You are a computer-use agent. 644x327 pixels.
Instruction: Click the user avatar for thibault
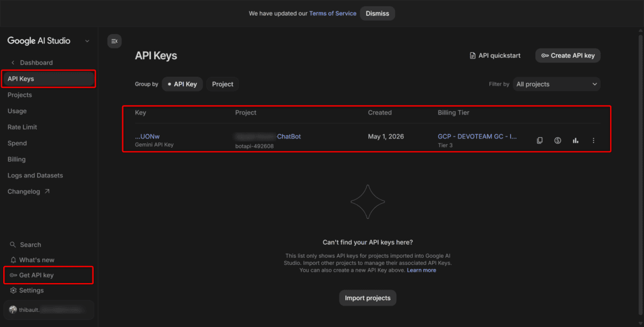pyautogui.click(x=13, y=310)
